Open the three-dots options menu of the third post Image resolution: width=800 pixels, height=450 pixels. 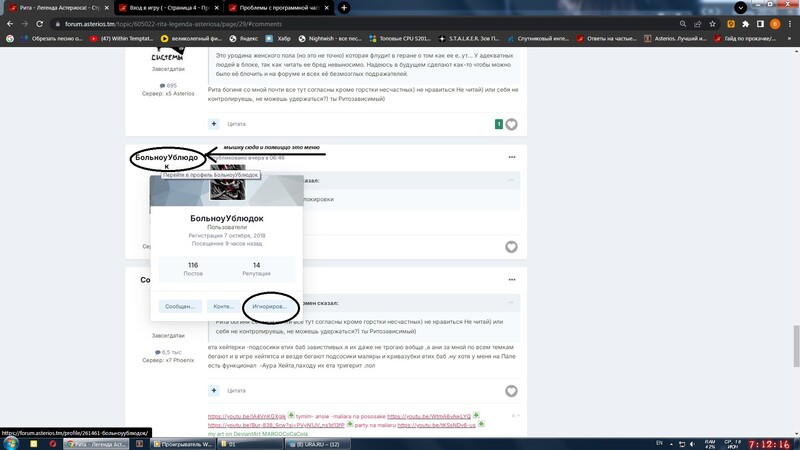512,280
